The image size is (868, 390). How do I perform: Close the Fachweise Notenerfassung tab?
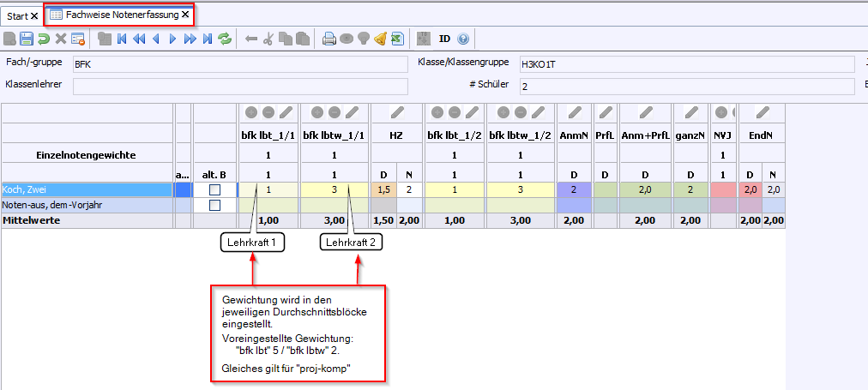185,15
